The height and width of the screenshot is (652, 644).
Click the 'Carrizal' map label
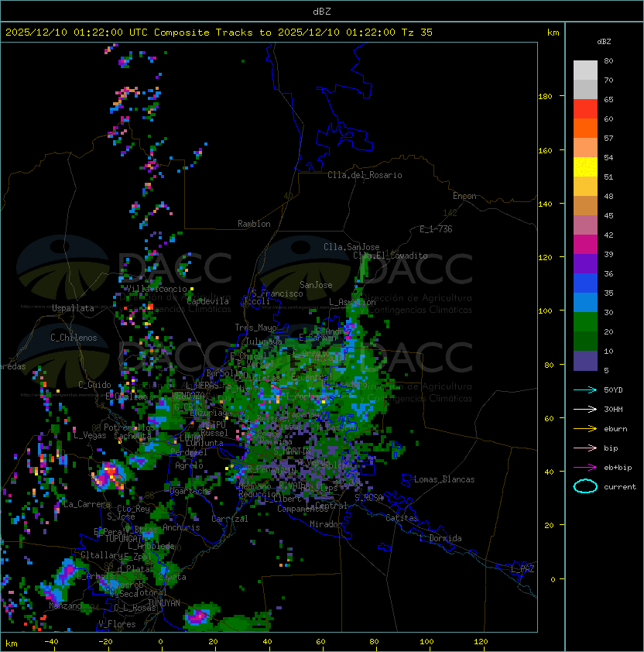(x=229, y=519)
